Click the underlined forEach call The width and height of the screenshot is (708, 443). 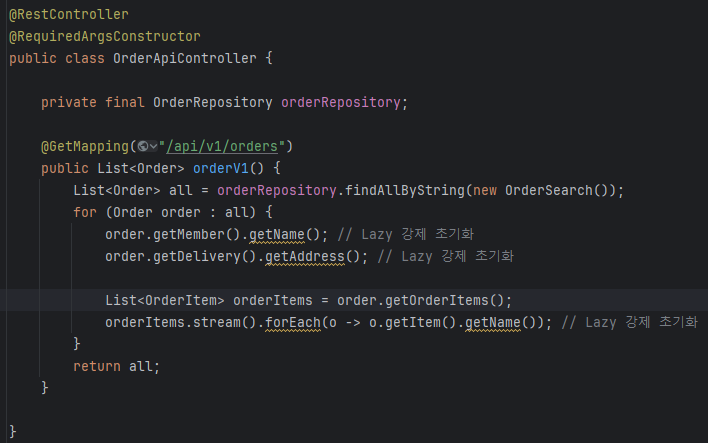pyautogui.click(x=293, y=322)
